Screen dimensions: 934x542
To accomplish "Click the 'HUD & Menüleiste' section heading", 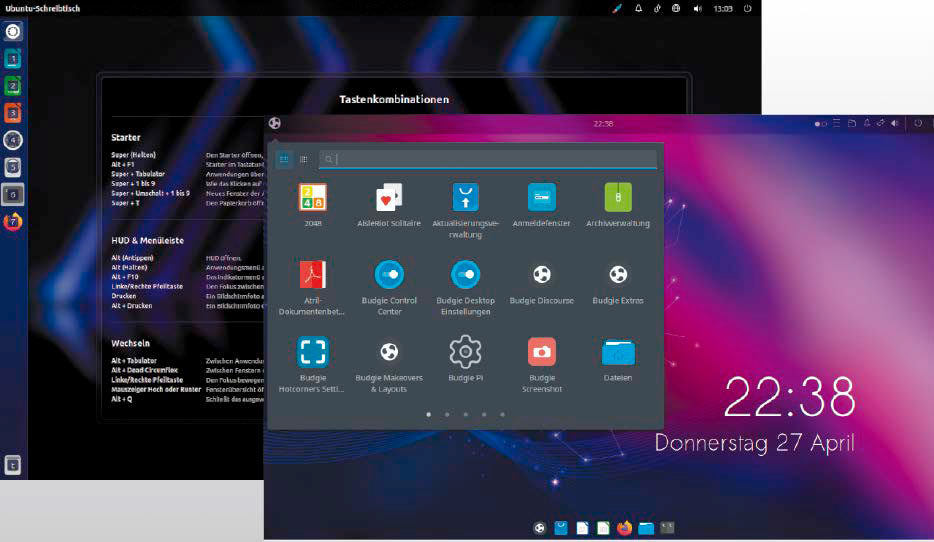I will pos(147,241).
